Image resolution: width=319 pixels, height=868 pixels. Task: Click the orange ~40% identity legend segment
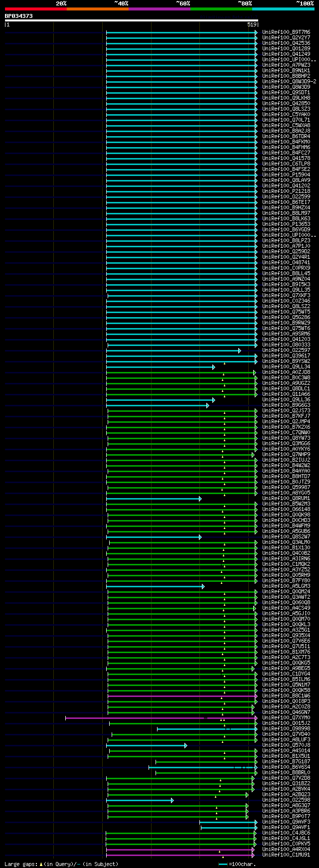(x=98, y=9)
